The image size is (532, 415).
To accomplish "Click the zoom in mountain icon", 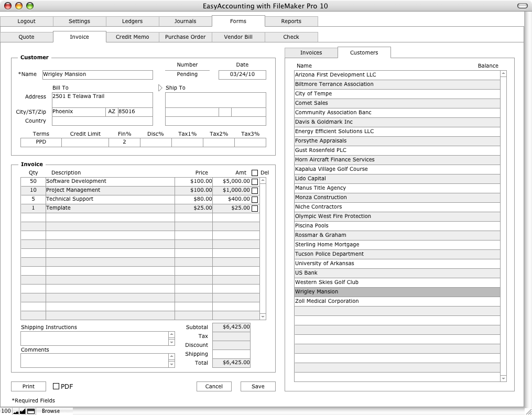I will point(23,411).
